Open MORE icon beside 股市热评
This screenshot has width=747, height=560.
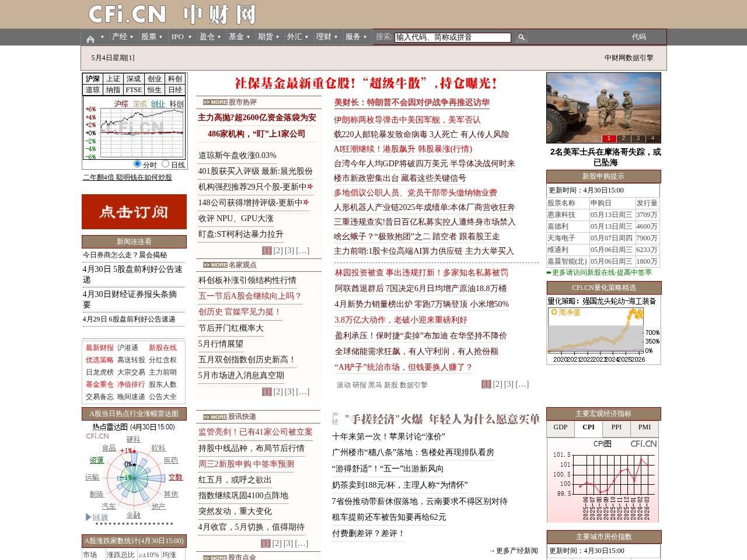pos(215,102)
